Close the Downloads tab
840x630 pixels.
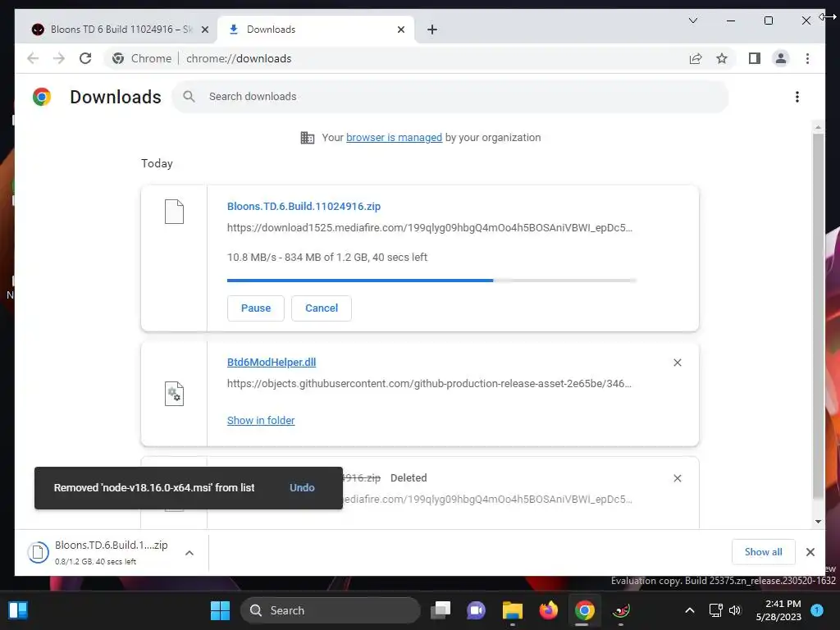point(400,30)
